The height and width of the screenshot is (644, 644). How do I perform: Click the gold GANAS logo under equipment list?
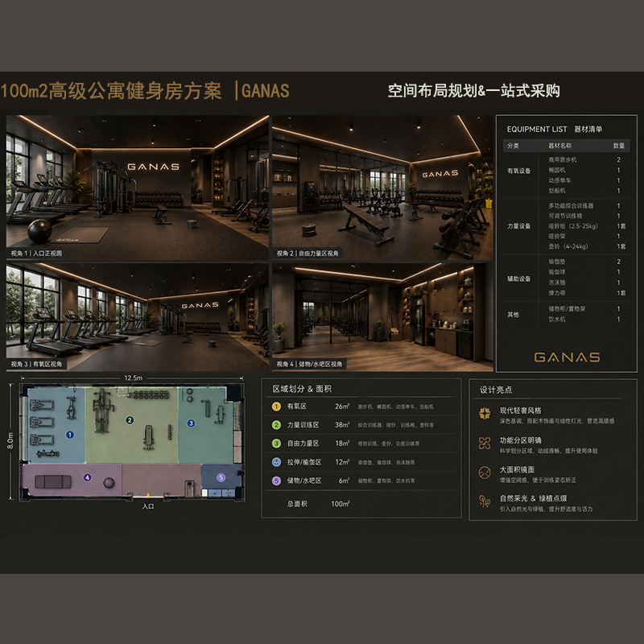click(567, 357)
